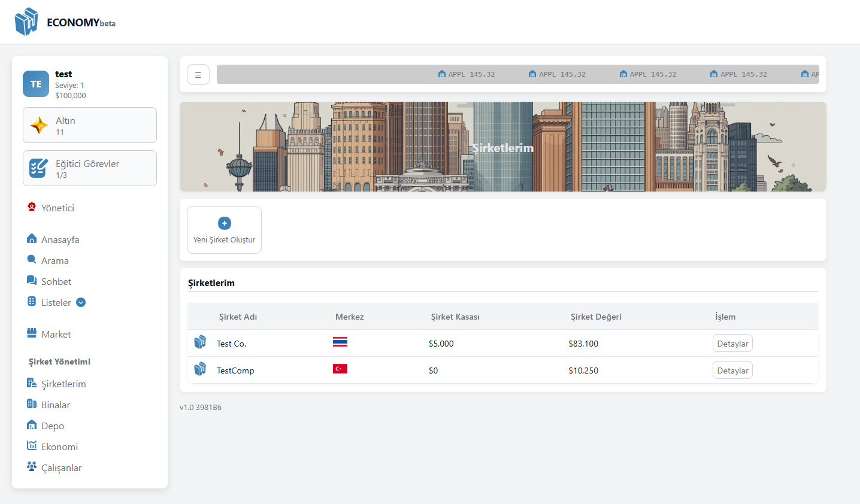860x504 pixels.
Task: Click Yeni Şirket Oluştur button
Action: (224, 230)
